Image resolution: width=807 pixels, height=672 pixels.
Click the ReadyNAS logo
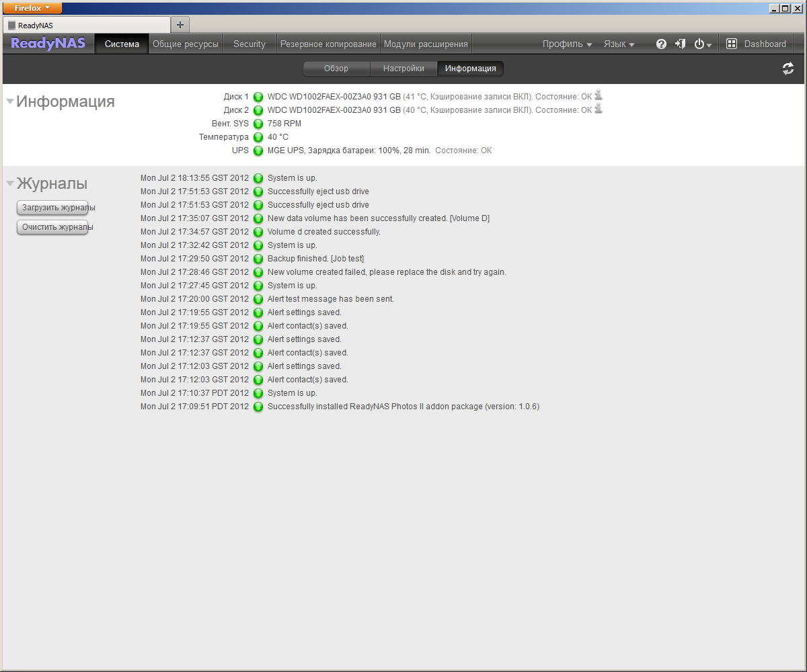tap(48, 44)
